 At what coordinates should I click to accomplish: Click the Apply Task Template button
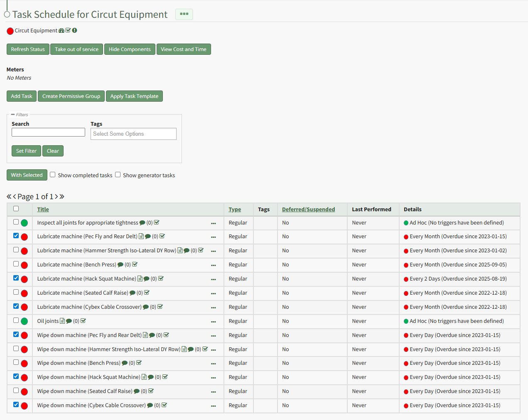pyautogui.click(x=134, y=96)
